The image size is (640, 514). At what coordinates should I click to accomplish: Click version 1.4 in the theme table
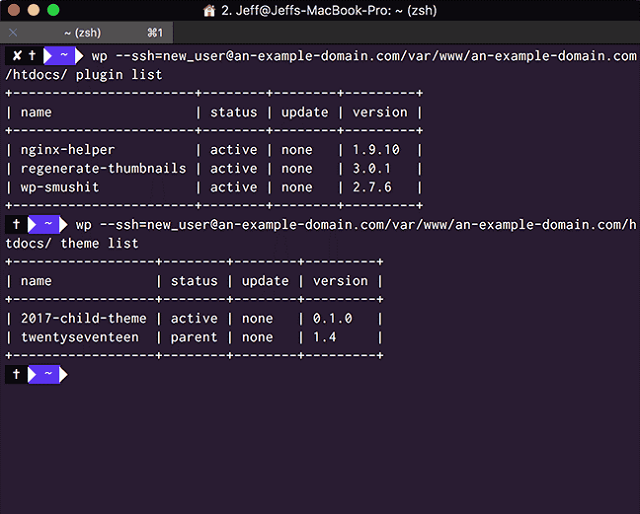pos(324,337)
